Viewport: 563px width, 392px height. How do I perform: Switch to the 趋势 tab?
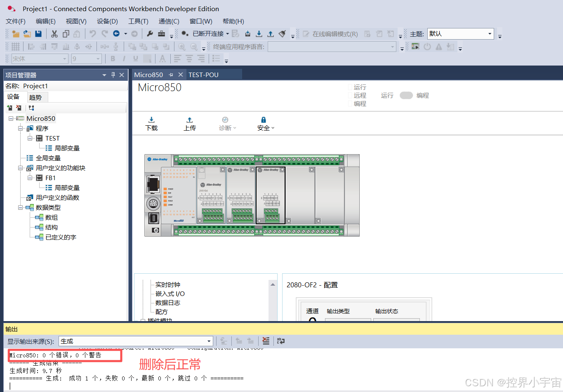(35, 97)
